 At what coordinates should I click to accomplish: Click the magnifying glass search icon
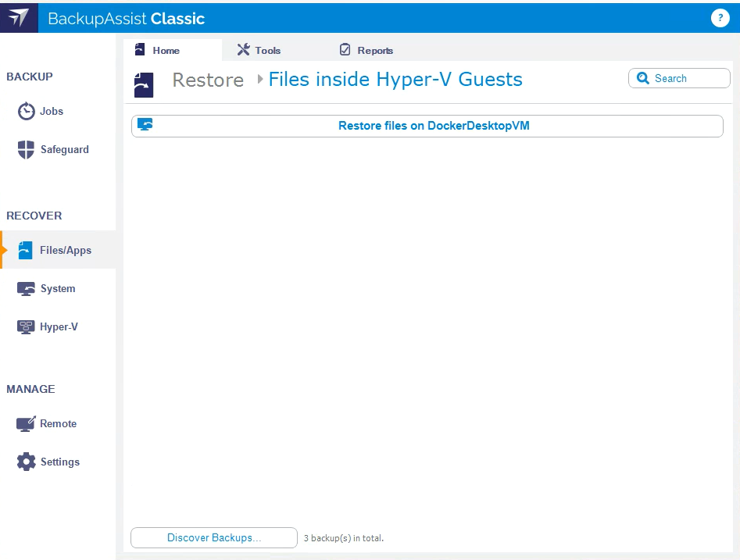[643, 78]
